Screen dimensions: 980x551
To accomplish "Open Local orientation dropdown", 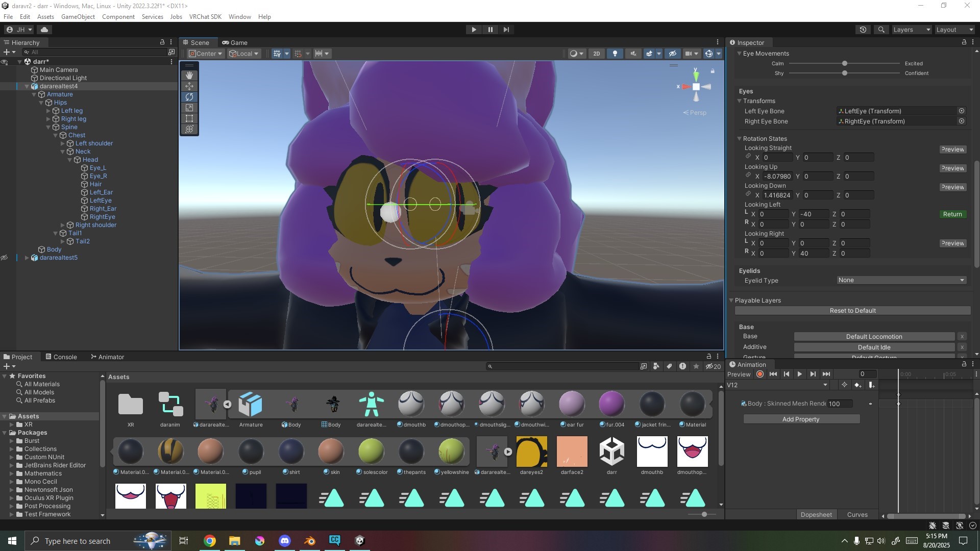I will (x=244, y=54).
